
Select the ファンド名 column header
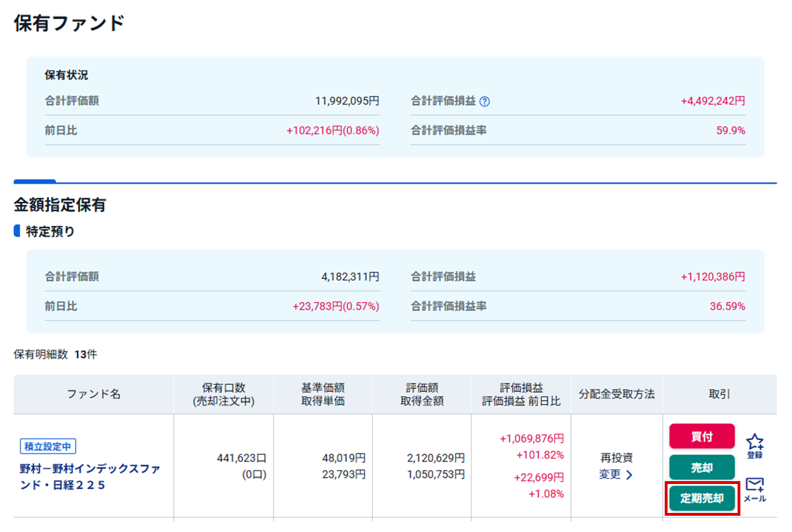(93, 394)
